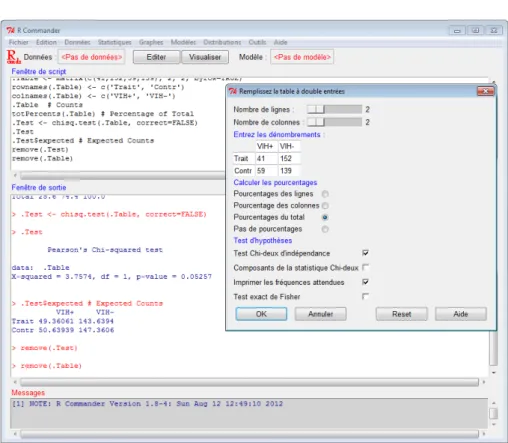Click the Messages pane horizontal scrollbar
The width and height of the screenshot is (508, 443).
coord(249,434)
